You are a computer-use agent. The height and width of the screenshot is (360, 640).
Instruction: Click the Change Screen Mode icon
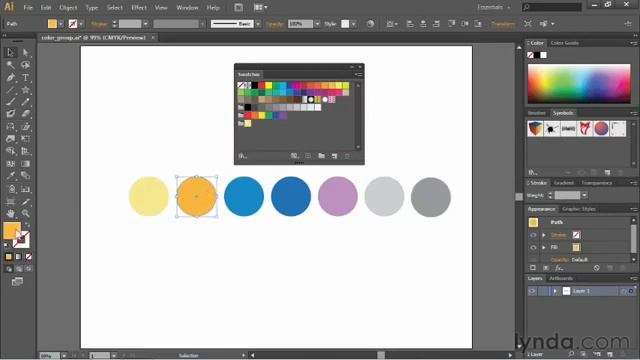(17, 281)
